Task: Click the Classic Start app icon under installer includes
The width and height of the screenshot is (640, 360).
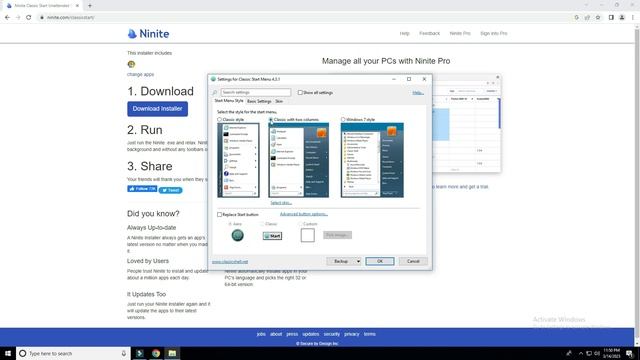Action: click(x=131, y=64)
